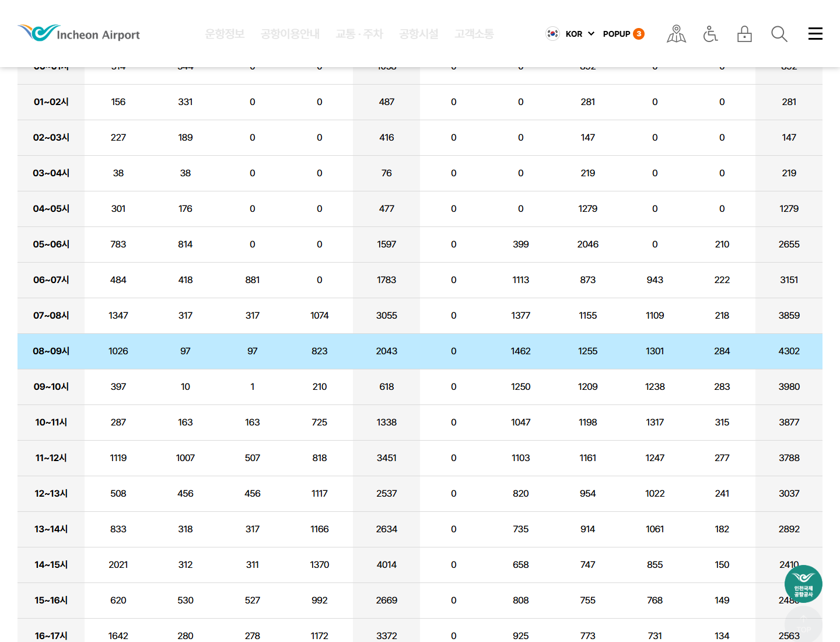Select the 09~10시 row label

tap(51, 387)
